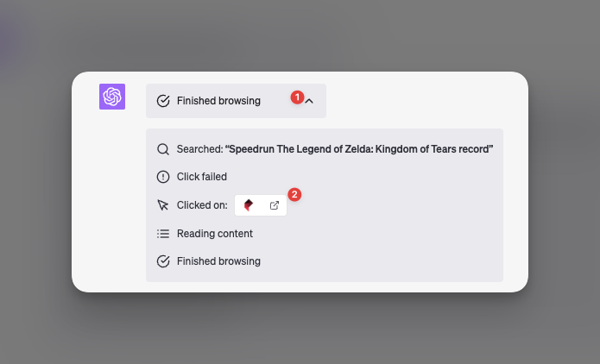Open the external link icon in the chip
Screen dimensions: 600x364
click(x=274, y=205)
